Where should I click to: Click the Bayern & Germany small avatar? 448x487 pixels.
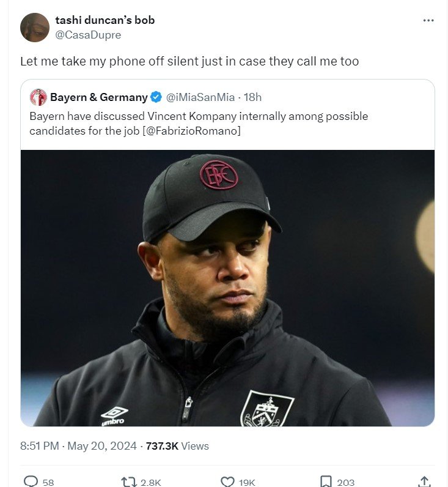pos(39,97)
